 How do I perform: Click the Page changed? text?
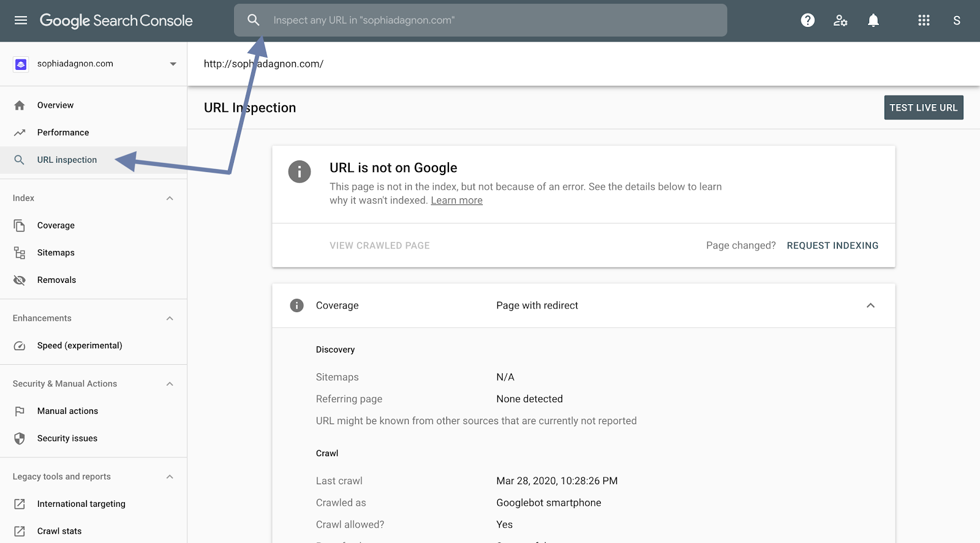(x=741, y=245)
